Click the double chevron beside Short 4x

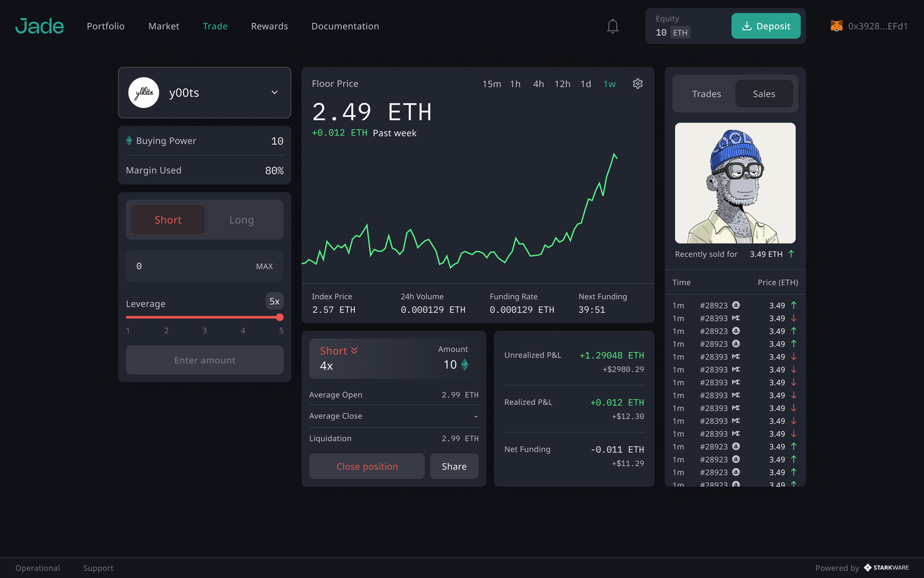tap(354, 351)
